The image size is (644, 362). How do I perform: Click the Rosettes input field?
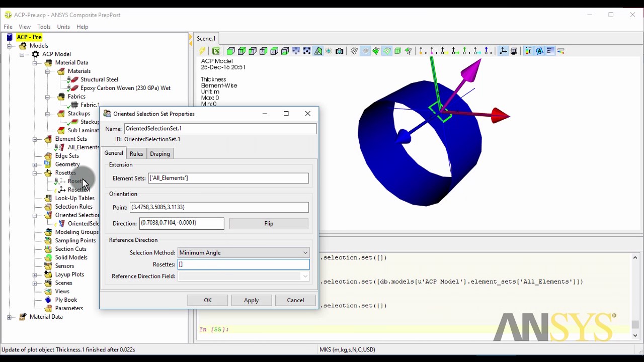click(x=244, y=264)
